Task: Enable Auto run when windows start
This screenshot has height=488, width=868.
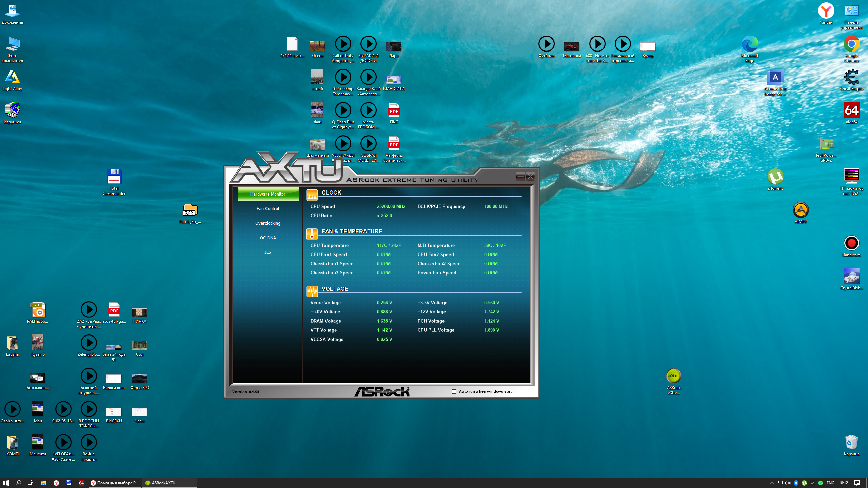Action: click(x=454, y=391)
